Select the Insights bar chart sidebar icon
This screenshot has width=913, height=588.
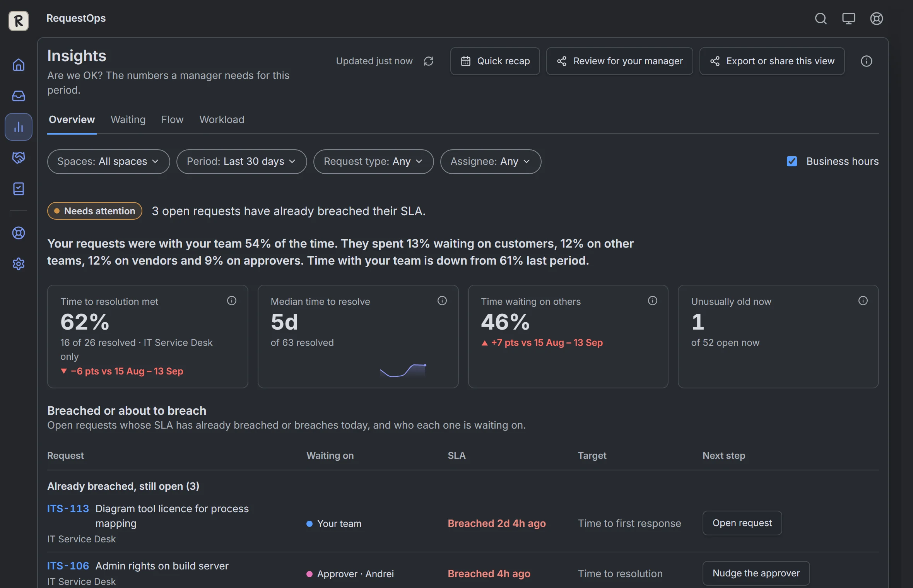tap(19, 127)
